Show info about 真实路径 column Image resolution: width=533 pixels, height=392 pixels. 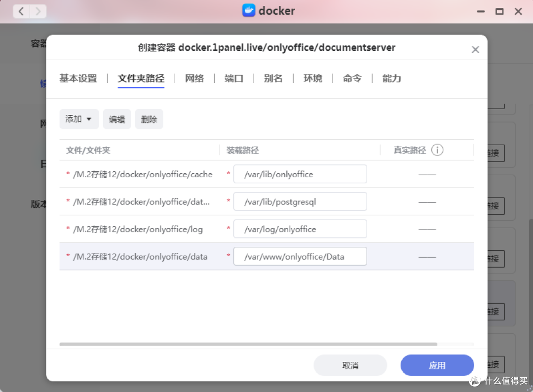pos(437,150)
